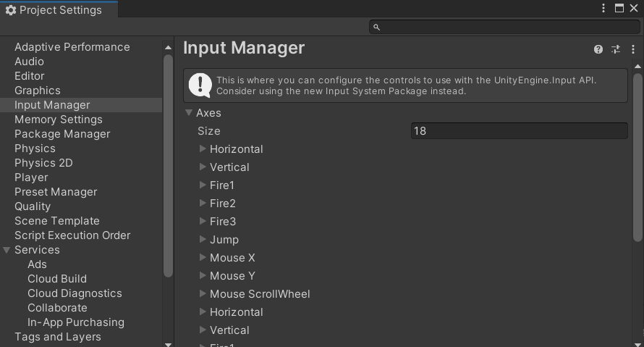Click the sidebar scroll down arrow

tap(168, 344)
